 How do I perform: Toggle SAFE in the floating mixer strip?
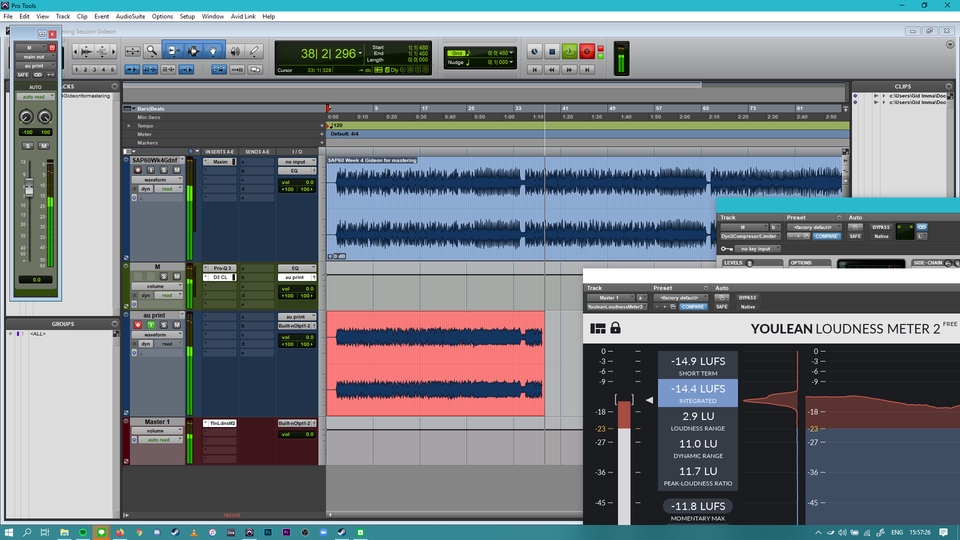(23, 75)
